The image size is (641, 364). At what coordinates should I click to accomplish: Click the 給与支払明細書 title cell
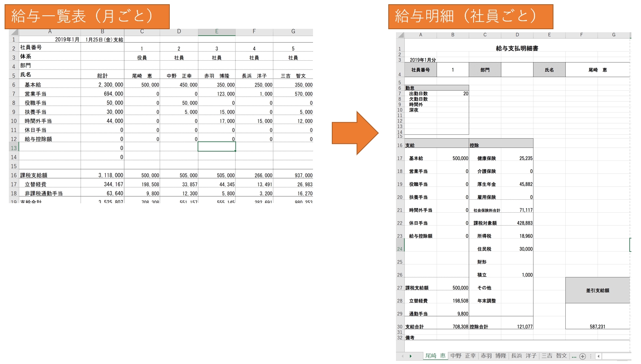[517, 48]
